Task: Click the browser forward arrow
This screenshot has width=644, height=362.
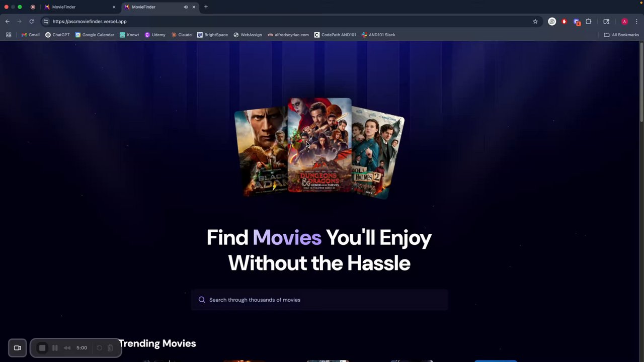Action: coord(19,22)
